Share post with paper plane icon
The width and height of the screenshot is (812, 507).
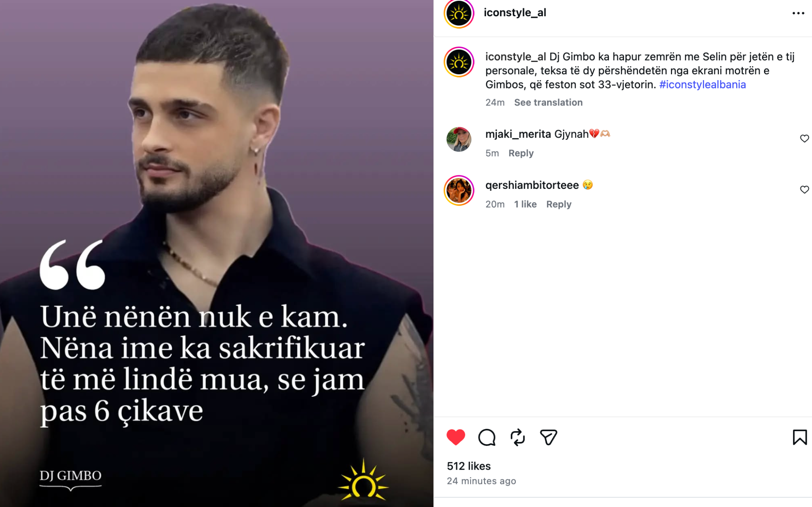pyautogui.click(x=548, y=437)
